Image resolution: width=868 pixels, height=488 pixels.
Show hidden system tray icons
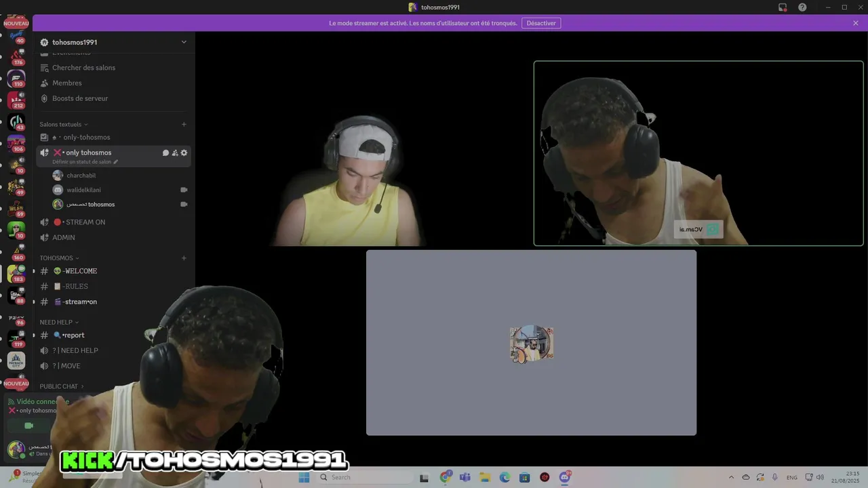click(731, 477)
